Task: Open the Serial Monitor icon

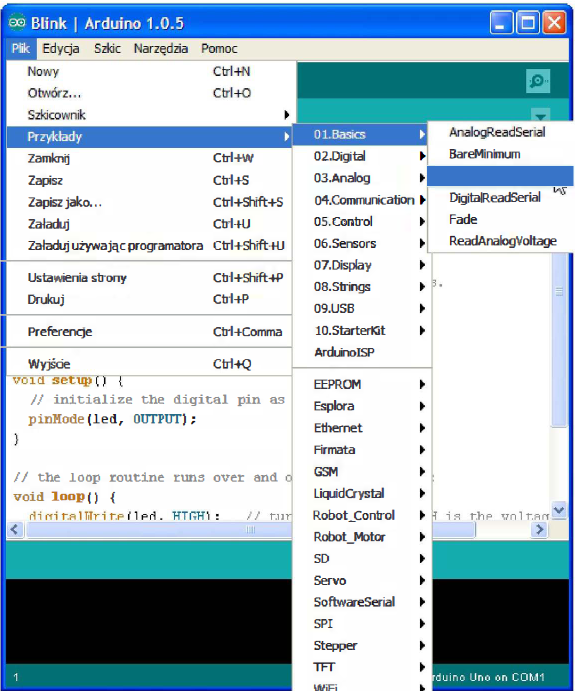Action: point(538,81)
